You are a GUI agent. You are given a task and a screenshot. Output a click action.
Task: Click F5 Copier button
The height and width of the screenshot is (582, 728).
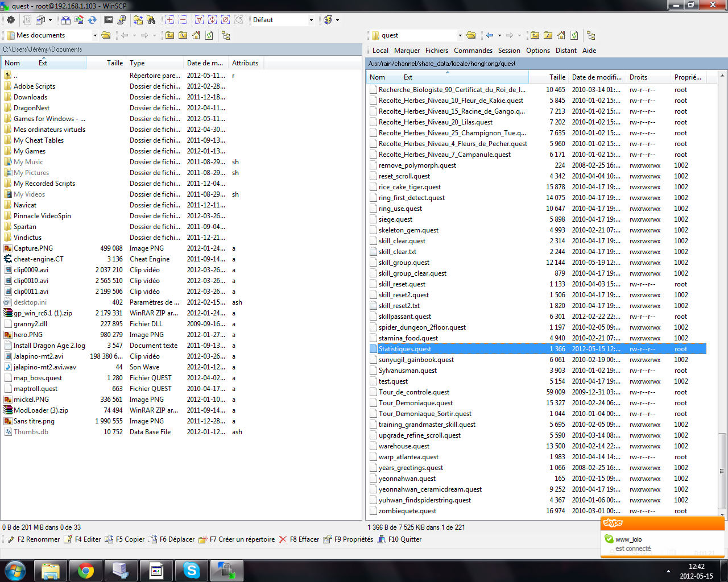point(125,539)
